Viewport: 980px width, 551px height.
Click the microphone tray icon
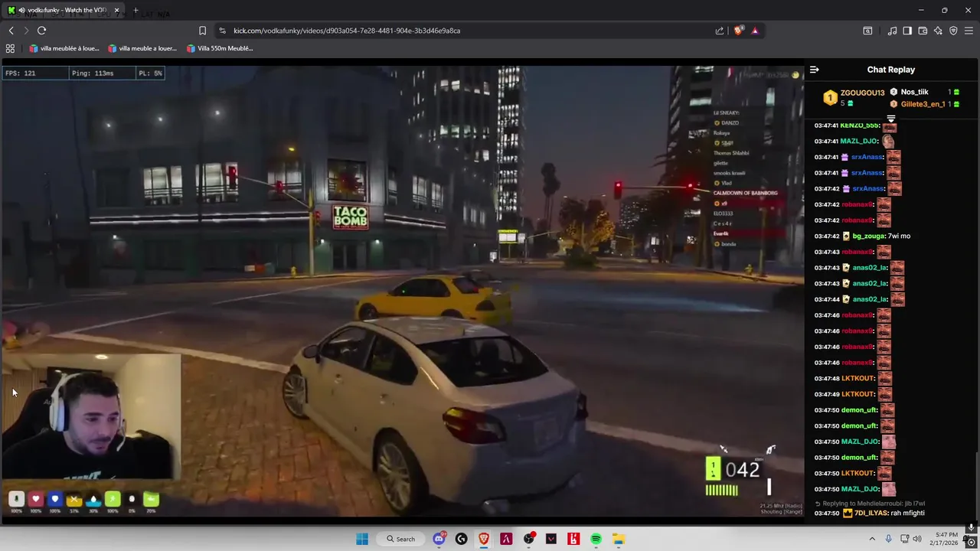[888, 539]
